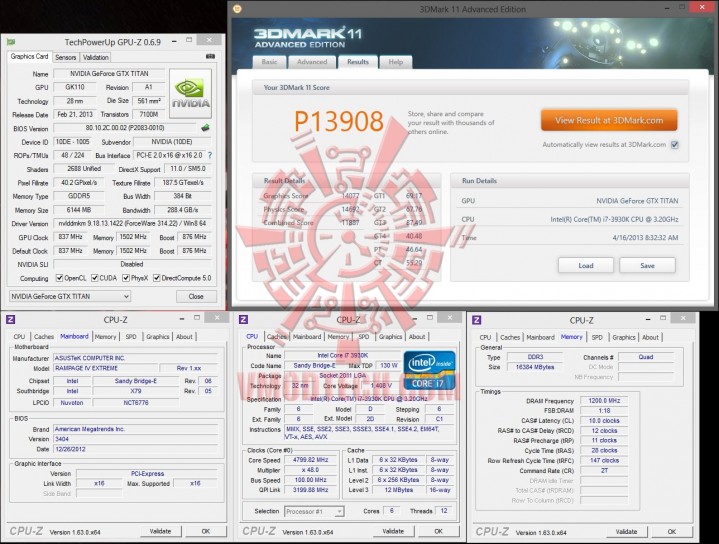Click the Core Speed value 4799.82 MHz
This screenshot has width=719, height=544.
click(x=310, y=460)
